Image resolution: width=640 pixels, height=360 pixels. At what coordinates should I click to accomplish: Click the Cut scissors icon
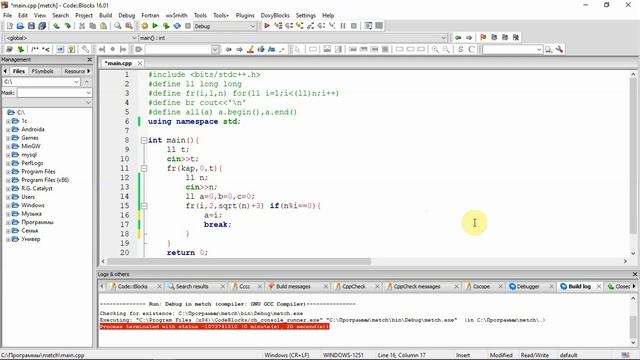[82, 26]
